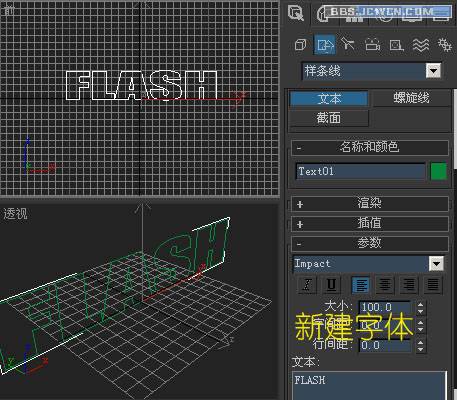Image resolution: width=457 pixels, height=400 pixels.
Task: Choose the 螺旋线 helix button
Action: pyautogui.click(x=411, y=98)
